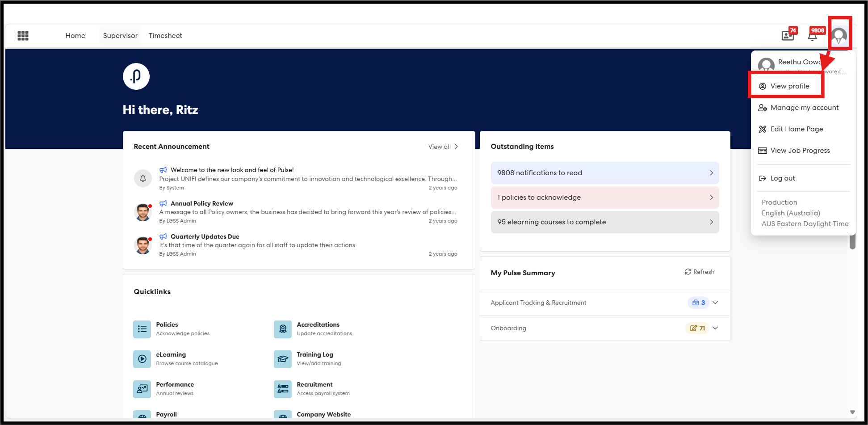Expand the Onboarding summary row
Image resolution: width=868 pixels, height=425 pixels.
(x=715, y=328)
